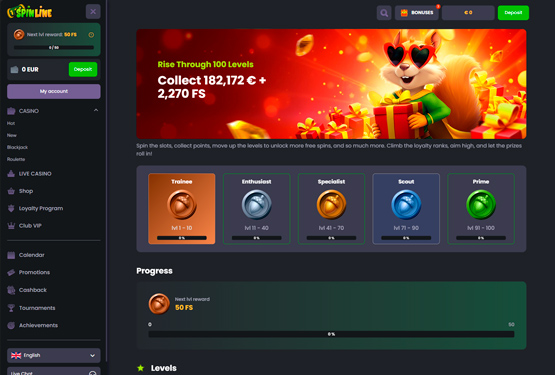Click the sidebar level progress bar 0/50

click(54, 47)
